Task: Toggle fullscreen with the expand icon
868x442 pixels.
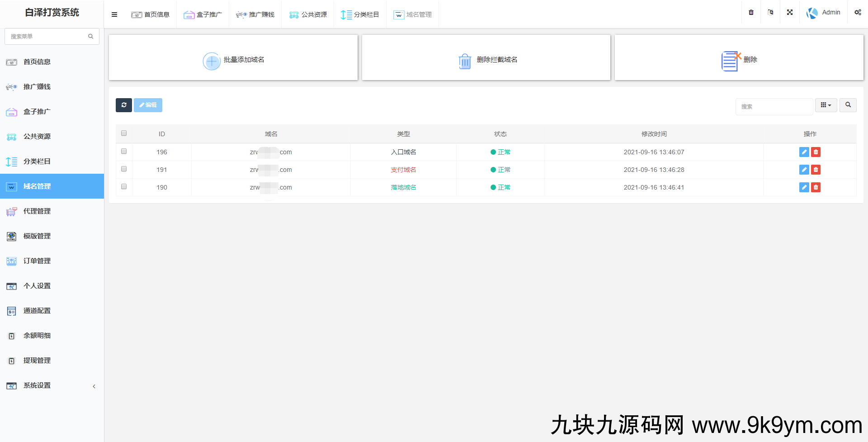Action: coord(790,13)
